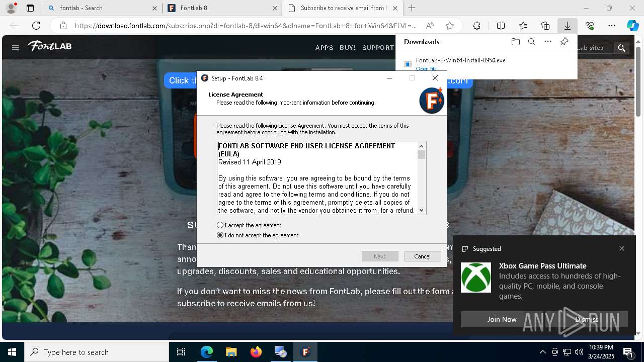Select 'I accept the agreement' option
The height and width of the screenshot is (362, 644).
[250, 225]
